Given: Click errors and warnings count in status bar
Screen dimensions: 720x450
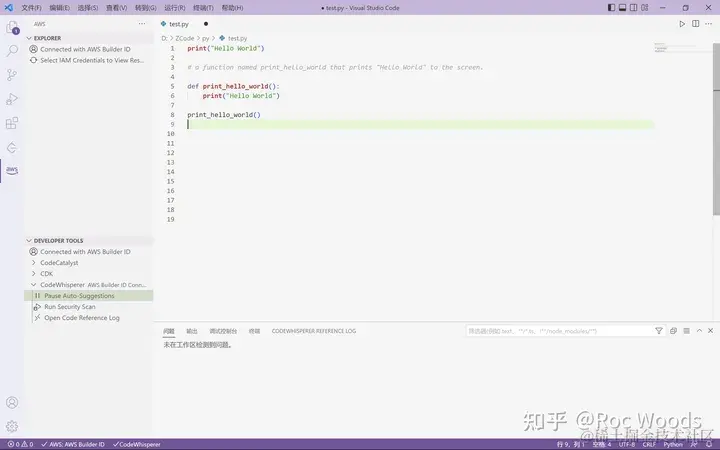Looking at the screenshot, I should tap(20, 444).
